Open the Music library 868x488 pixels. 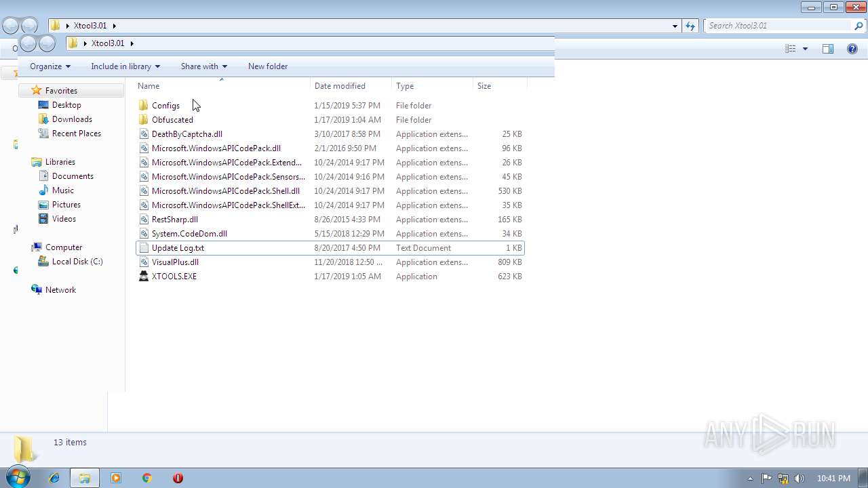[63, 190]
